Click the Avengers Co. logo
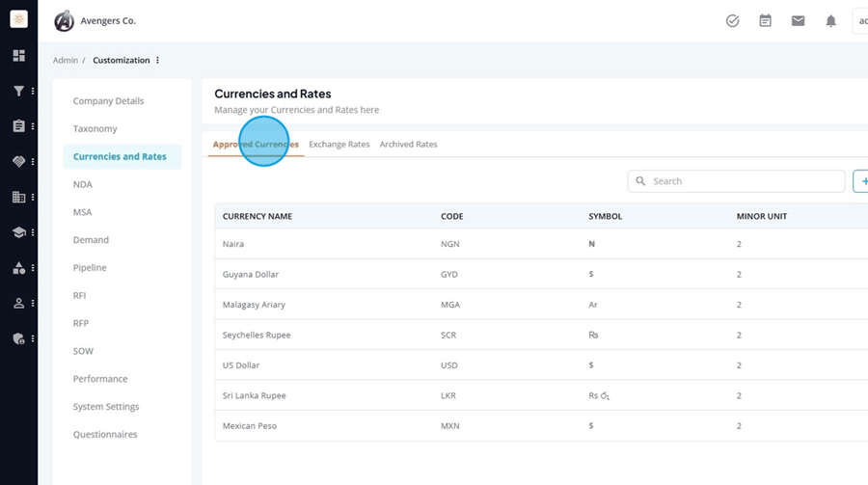This screenshot has height=485, width=868. pos(64,21)
